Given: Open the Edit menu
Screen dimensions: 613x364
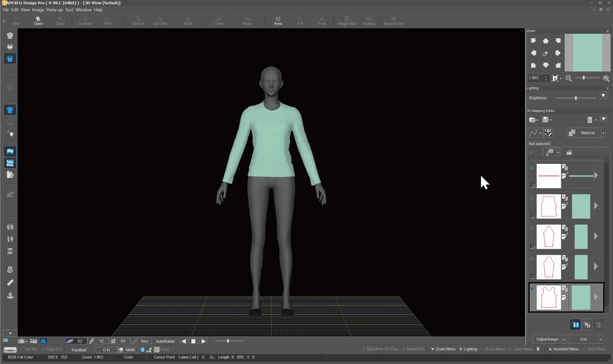Looking at the screenshot, I should click(x=15, y=10).
